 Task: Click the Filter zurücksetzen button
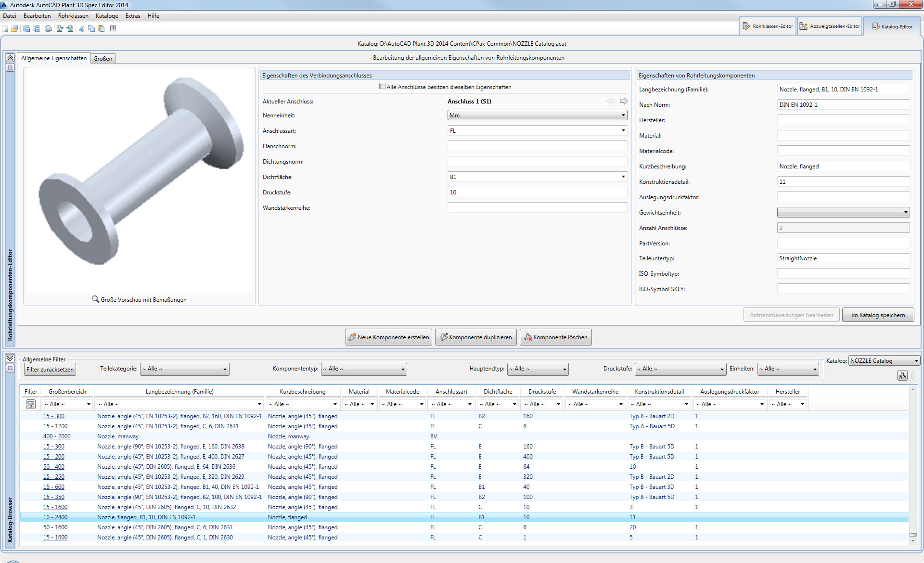tap(50, 370)
